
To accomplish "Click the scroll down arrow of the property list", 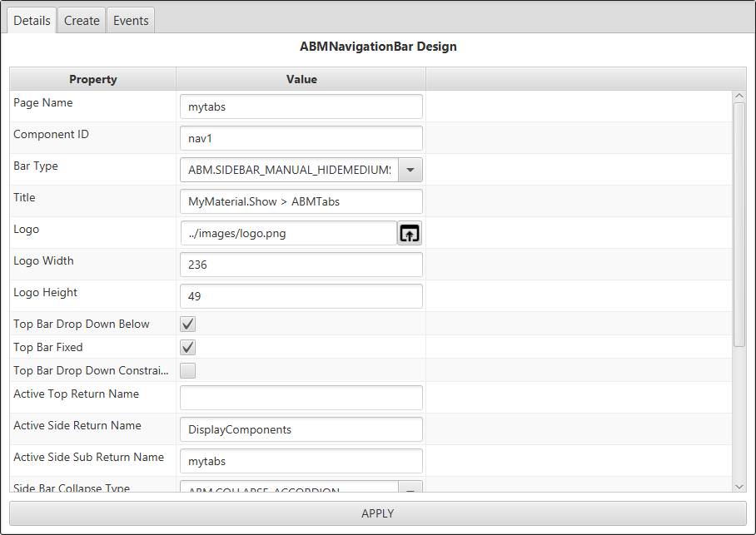I will pyautogui.click(x=739, y=486).
